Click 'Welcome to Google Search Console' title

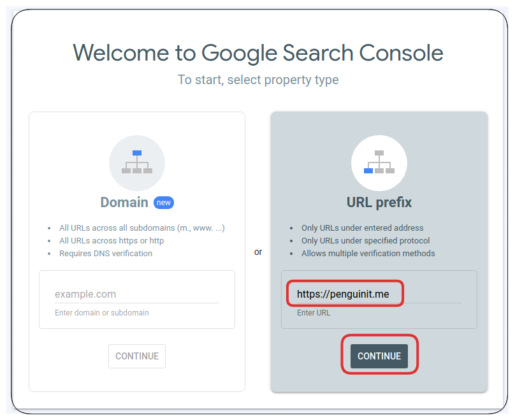[258, 53]
